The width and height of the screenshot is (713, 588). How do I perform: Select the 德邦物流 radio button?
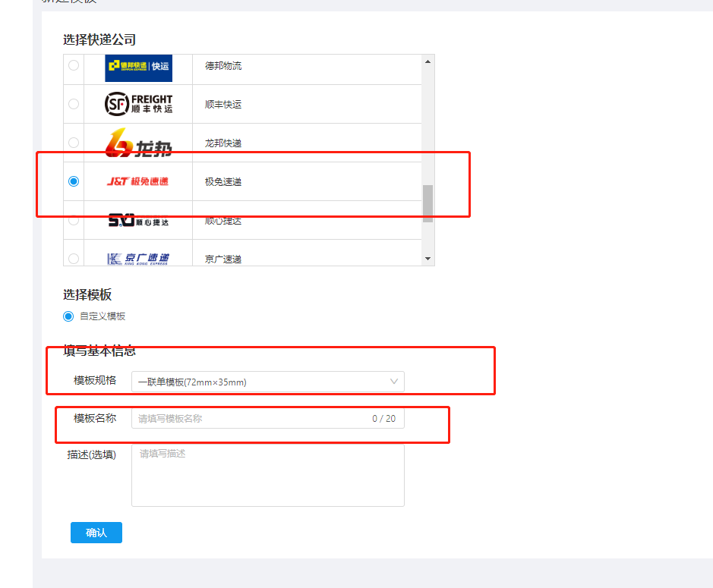point(73,65)
